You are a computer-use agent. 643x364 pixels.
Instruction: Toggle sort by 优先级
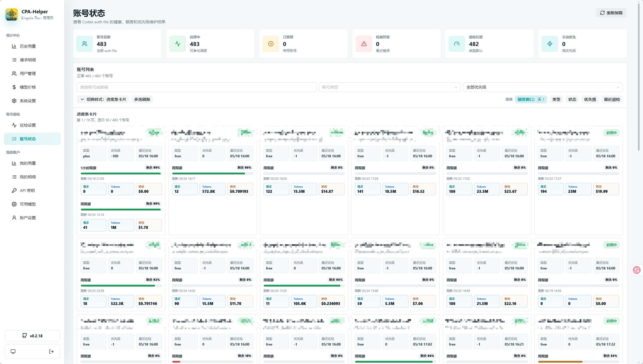pos(590,99)
